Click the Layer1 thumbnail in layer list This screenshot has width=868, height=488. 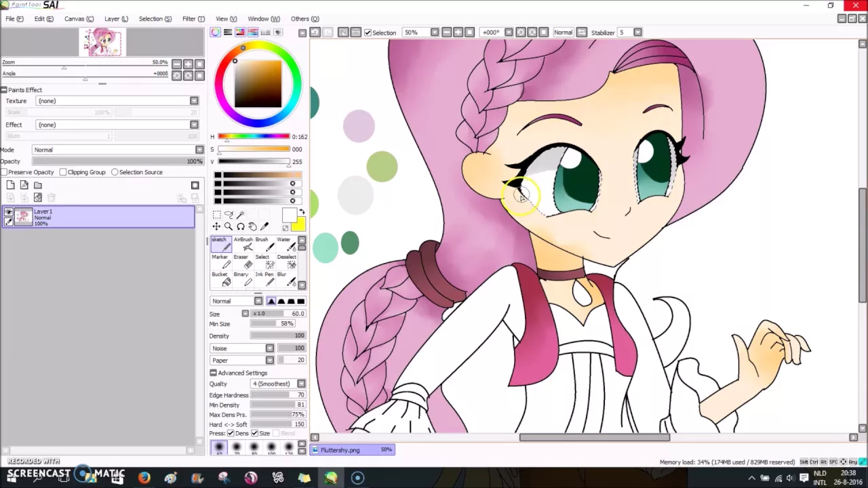pyautogui.click(x=24, y=217)
